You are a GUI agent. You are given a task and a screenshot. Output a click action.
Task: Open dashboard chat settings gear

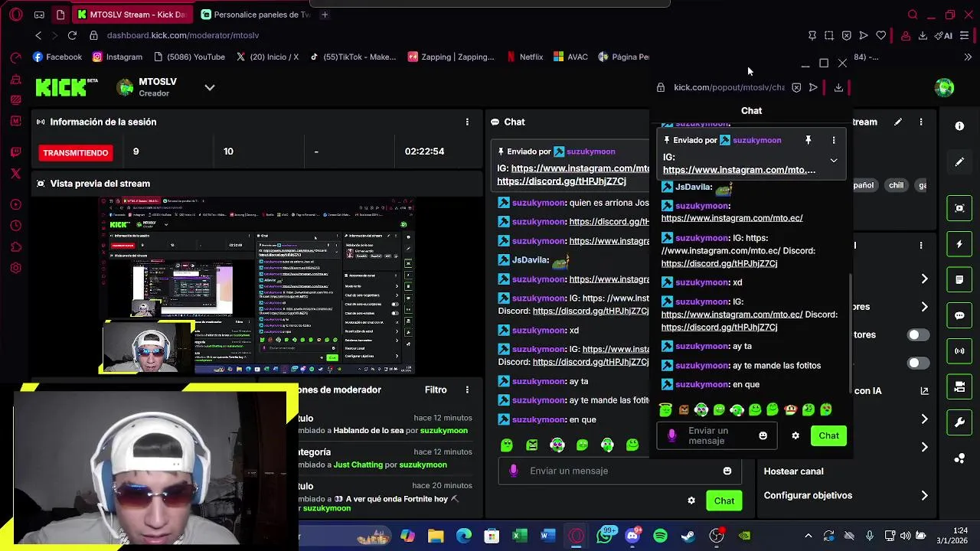(691, 500)
